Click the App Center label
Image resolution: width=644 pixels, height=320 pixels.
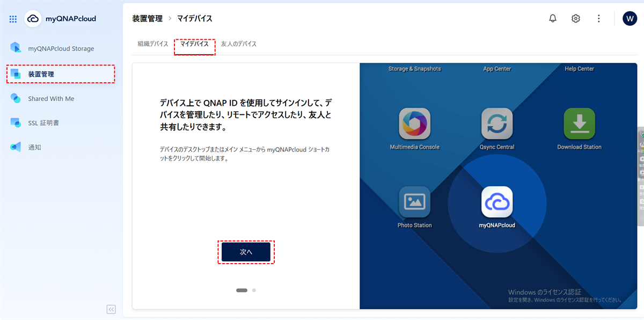coord(497,69)
